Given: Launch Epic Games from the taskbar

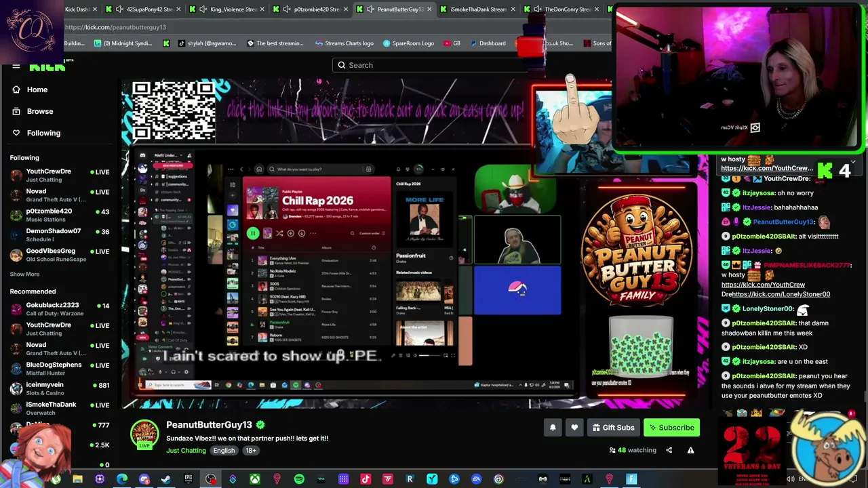Looking at the screenshot, I should point(189,479).
